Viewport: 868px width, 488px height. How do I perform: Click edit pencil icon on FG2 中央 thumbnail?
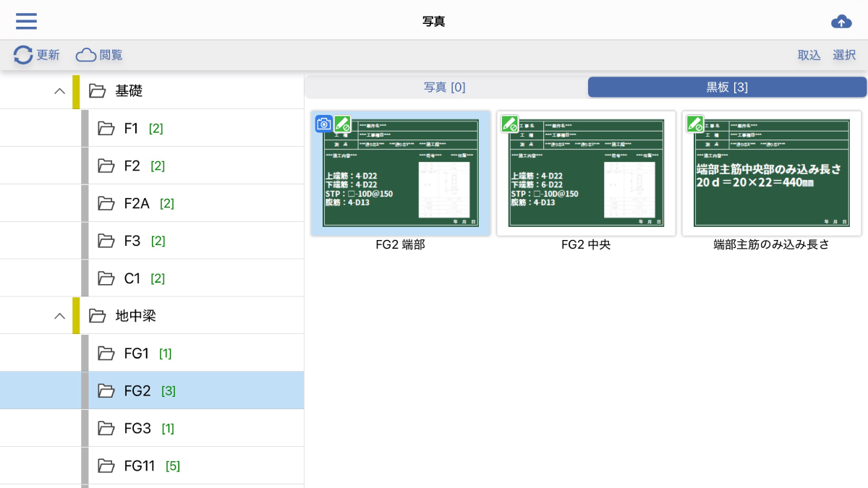point(510,124)
